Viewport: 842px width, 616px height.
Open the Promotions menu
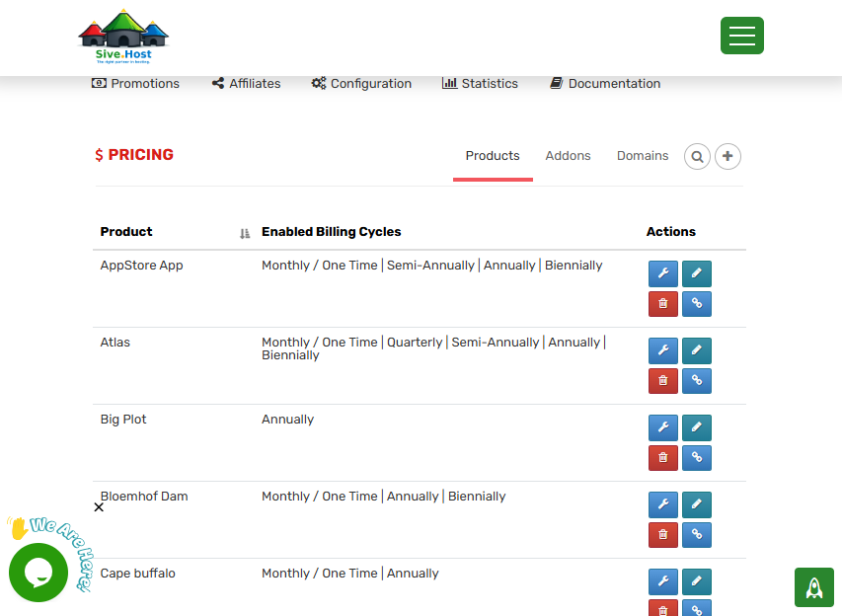[135, 83]
